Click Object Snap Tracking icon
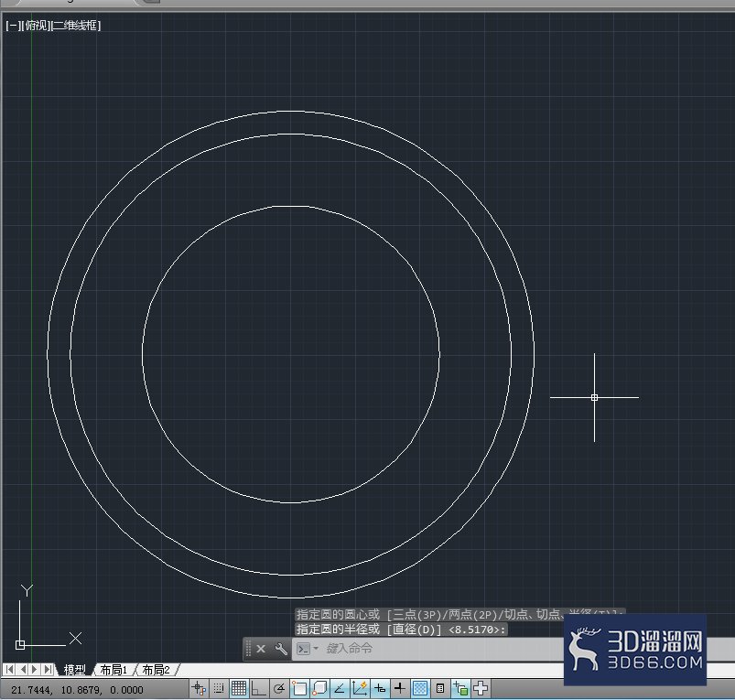Screen dimensions: 735x700 (x=340, y=688)
